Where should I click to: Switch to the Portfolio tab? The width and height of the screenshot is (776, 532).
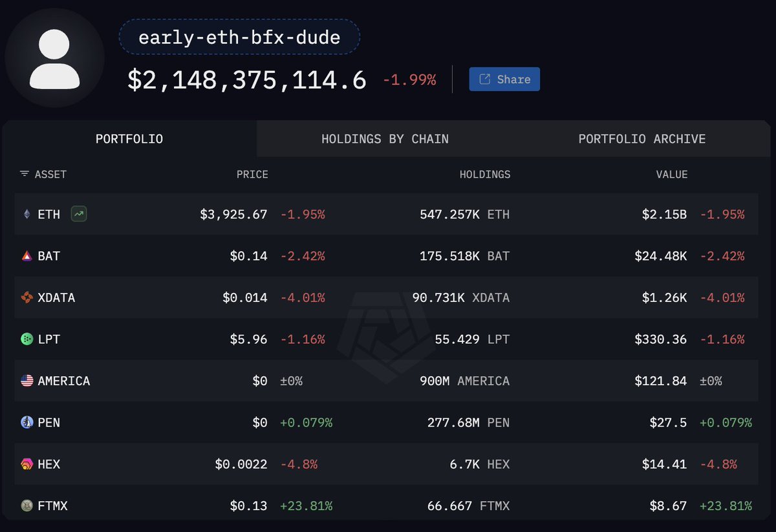click(x=129, y=139)
